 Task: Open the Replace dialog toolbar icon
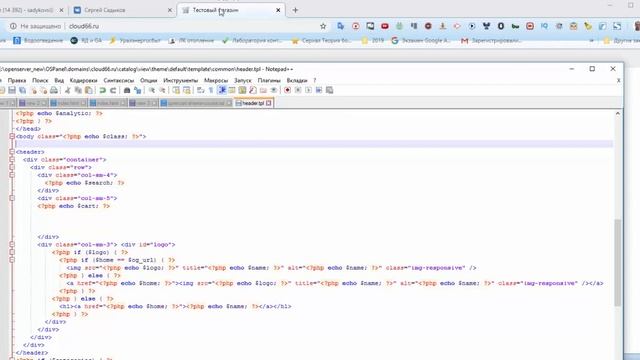pos(138,90)
